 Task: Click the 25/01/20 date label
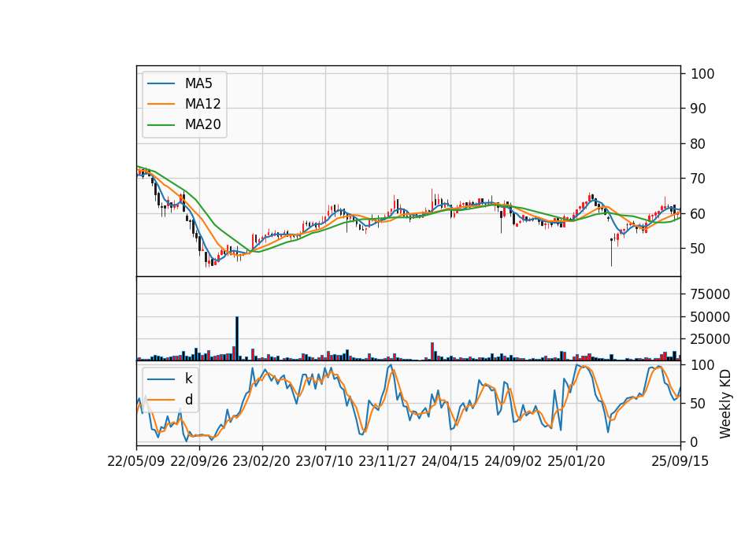click(576, 461)
